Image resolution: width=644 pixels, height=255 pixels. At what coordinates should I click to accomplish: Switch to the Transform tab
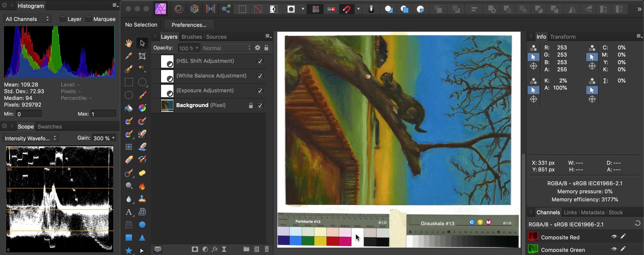click(x=563, y=37)
